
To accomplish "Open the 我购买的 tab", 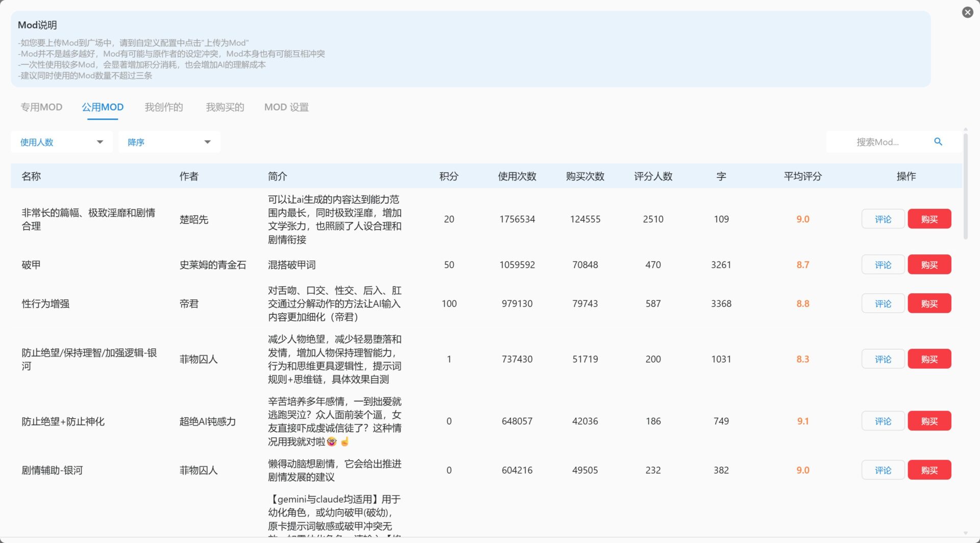I will click(225, 107).
